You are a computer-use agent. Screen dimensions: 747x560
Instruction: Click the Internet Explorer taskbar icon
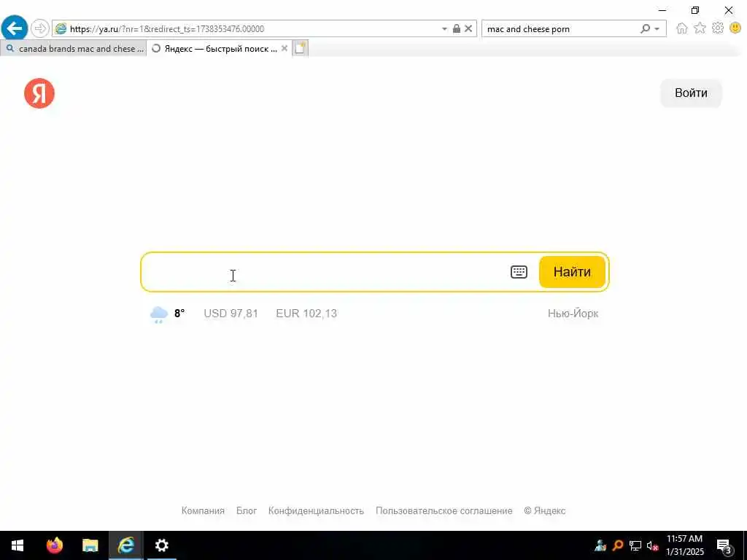125,545
